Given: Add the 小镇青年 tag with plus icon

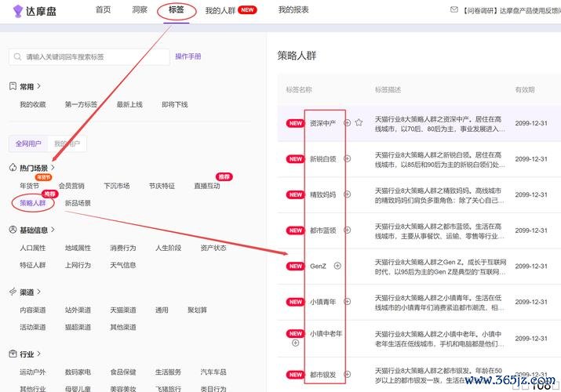Looking at the screenshot, I should 347,302.
